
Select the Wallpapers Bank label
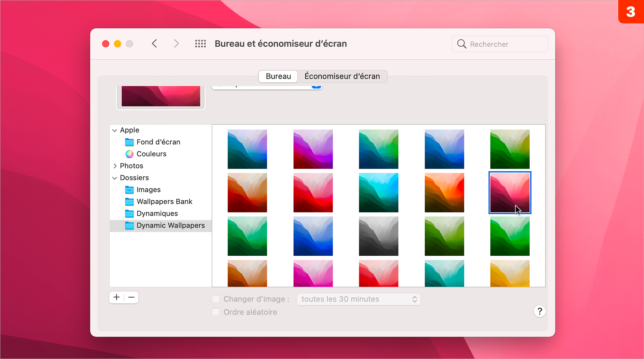click(164, 202)
